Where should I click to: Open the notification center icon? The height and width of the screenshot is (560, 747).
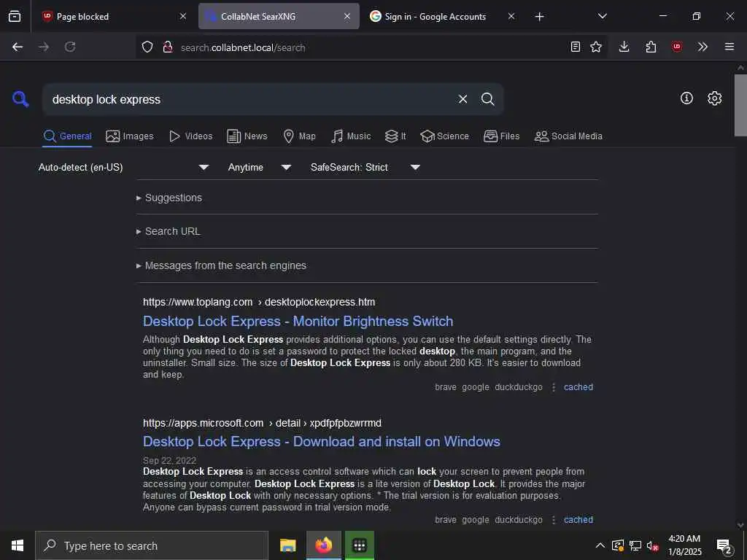(724, 546)
